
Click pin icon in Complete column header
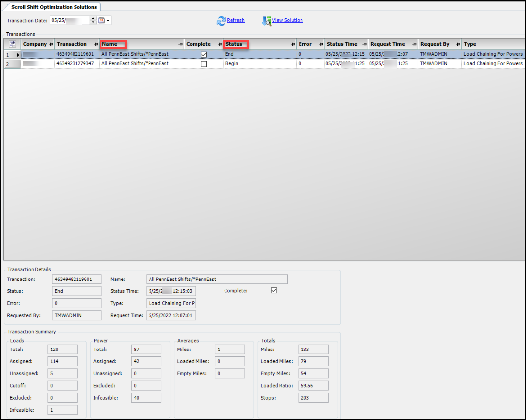pyautogui.click(x=220, y=44)
